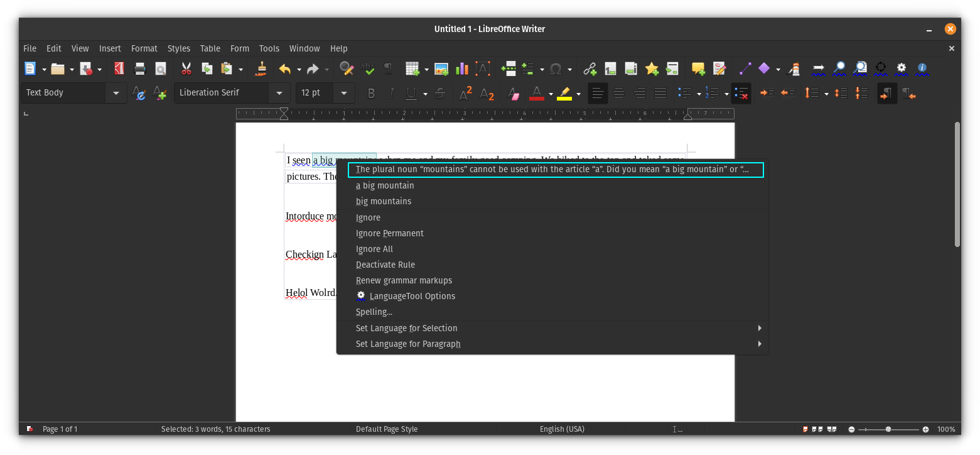Insert a comment using the yellow bubble icon
The height and width of the screenshot is (455, 980).
click(697, 69)
